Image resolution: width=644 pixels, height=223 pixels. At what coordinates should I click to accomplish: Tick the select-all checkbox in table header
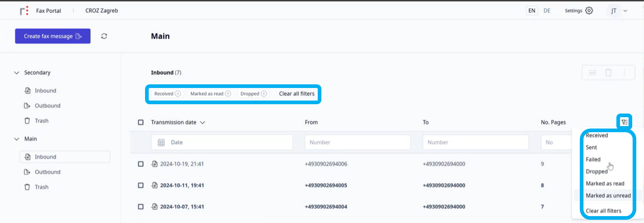(141, 122)
